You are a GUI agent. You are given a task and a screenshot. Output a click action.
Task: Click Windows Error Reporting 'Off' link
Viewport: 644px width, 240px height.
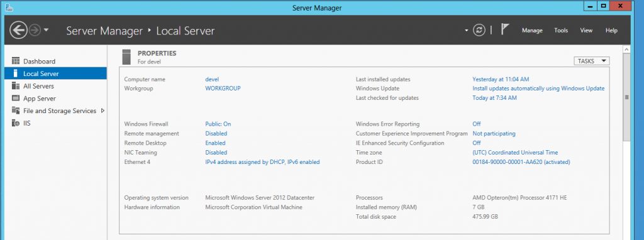coord(477,124)
